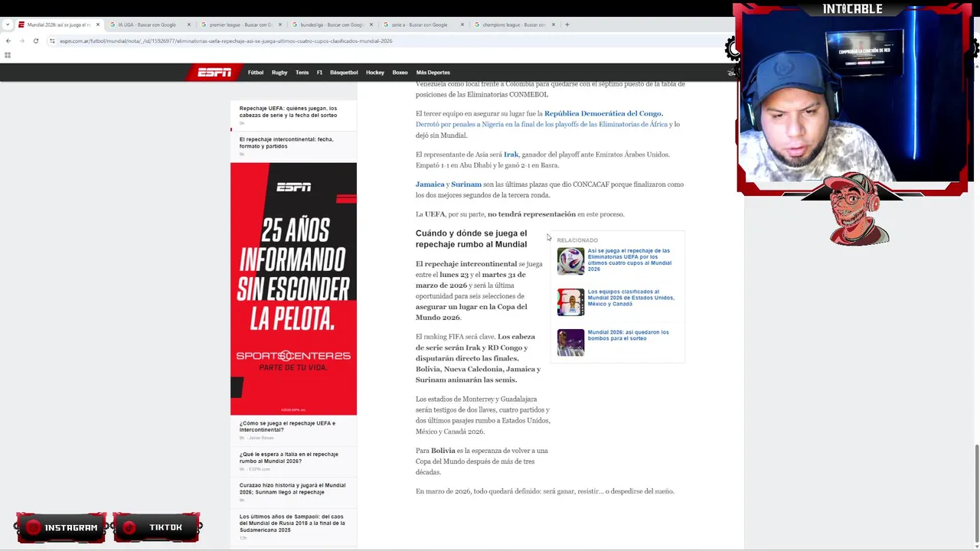Click the browser forward arrow
Image resolution: width=980 pixels, height=551 pixels.
(x=21, y=41)
